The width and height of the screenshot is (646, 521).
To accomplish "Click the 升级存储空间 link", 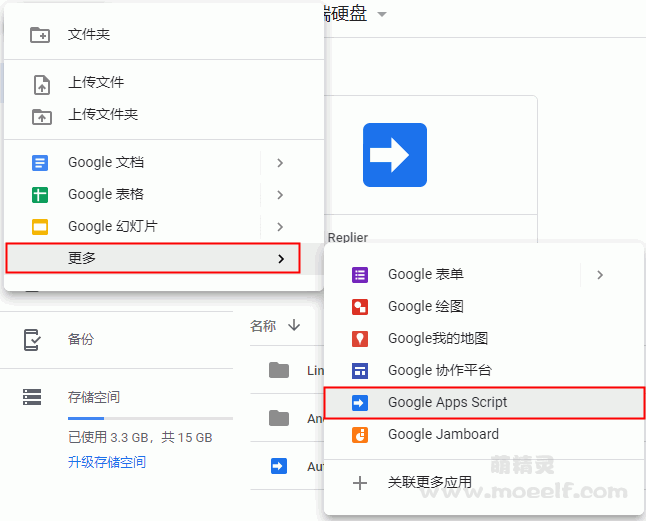I will pyautogui.click(x=107, y=462).
